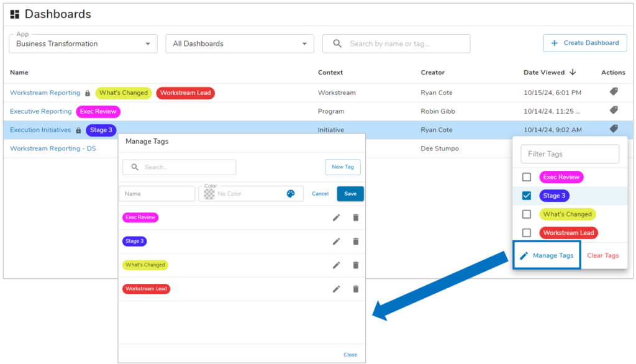Open the Workstream Reporting dashboard link
Viewport: 636px width, 364px height.
tap(45, 93)
